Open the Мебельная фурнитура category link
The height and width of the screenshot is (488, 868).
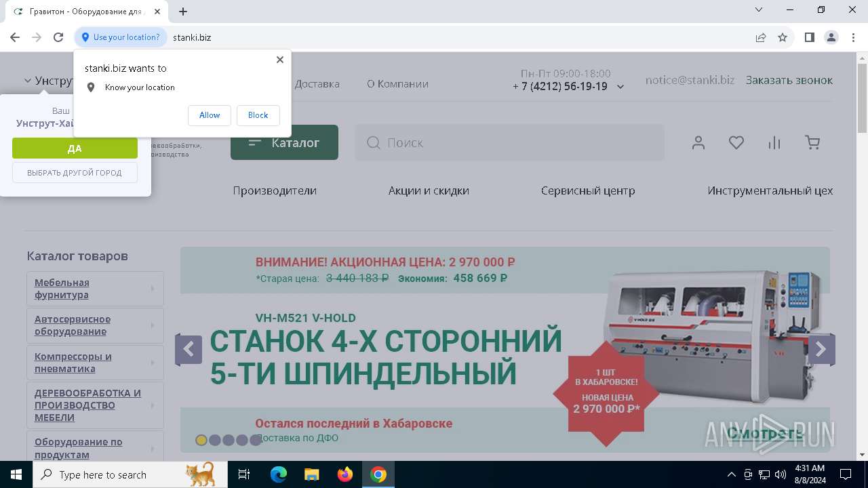pos(62,289)
